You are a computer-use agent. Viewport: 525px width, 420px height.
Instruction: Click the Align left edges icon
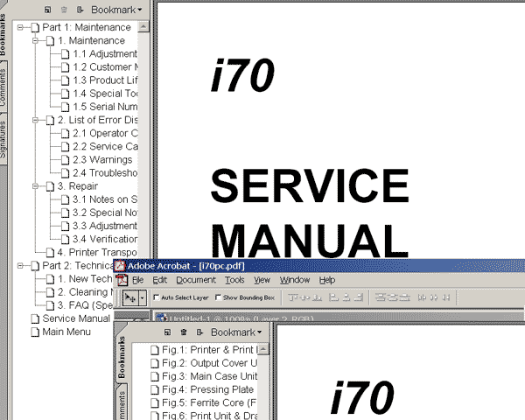pos(333,297)
